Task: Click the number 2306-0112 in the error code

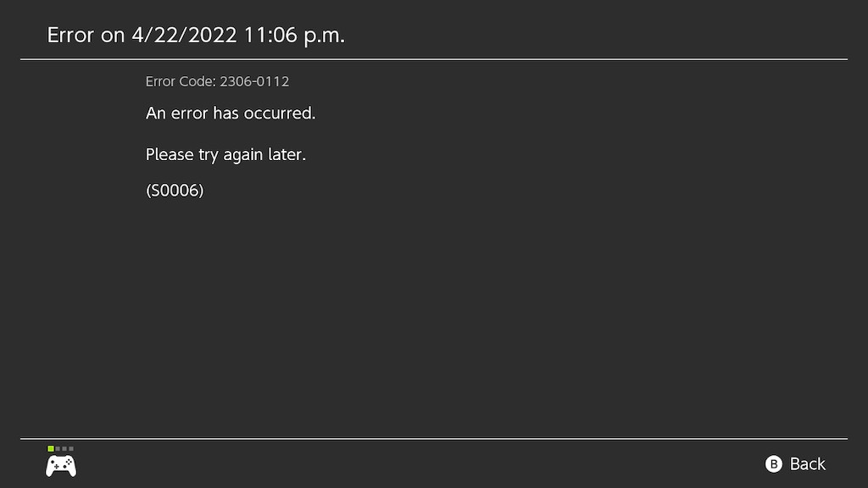Action: (254, 81)
